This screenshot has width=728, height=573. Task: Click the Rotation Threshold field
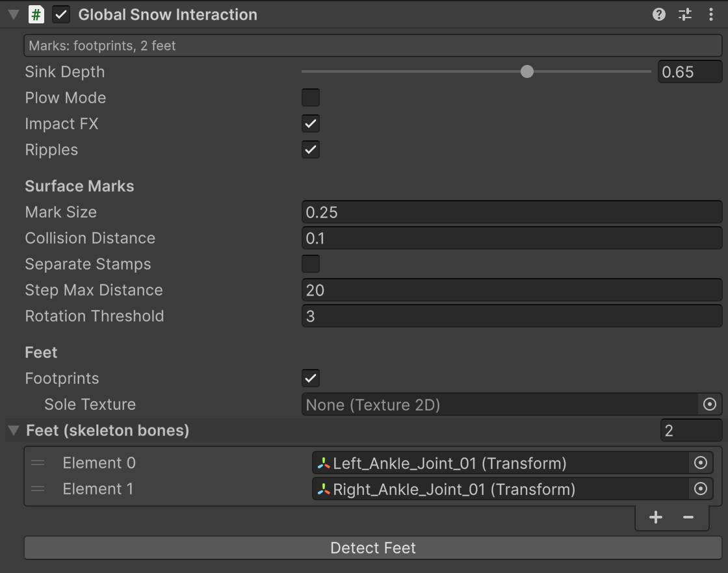click(512, 316)
